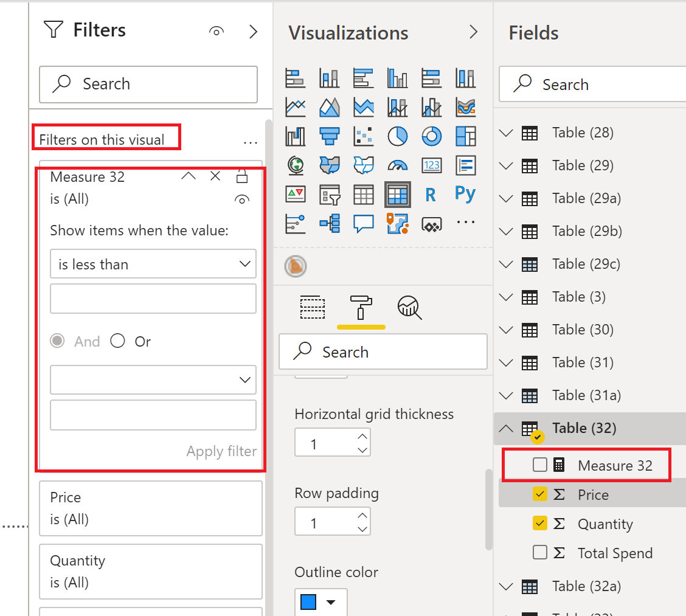Check the Total Spend field checkbox
This screenshot has height=616, width=686.
tap(540, 553)
